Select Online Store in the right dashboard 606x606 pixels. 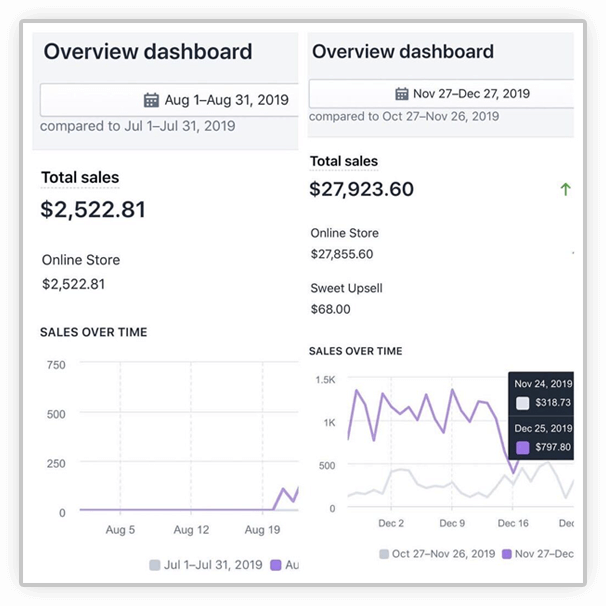tap(344, 233)
